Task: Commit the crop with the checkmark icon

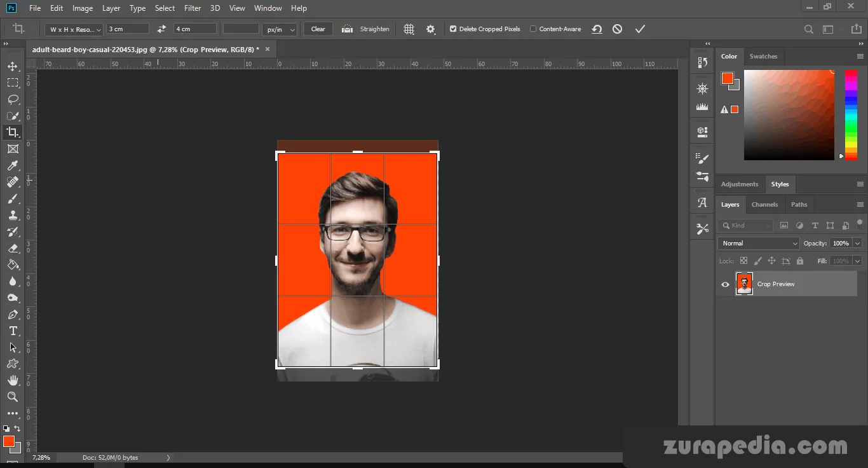Action: coord(640,29)
